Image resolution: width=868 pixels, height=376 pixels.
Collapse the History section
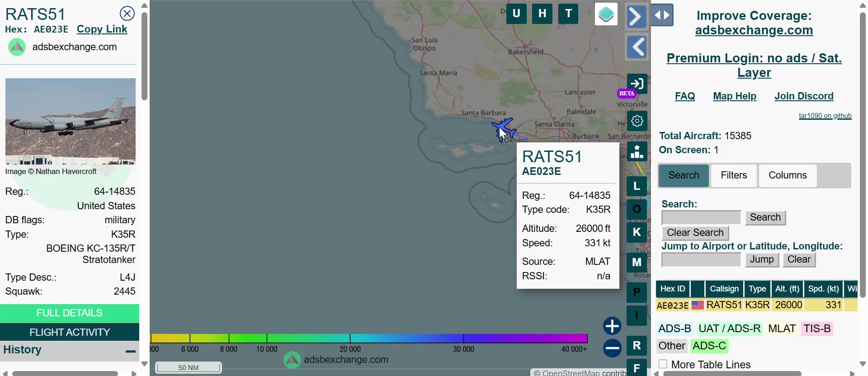[x=131, y=351]
